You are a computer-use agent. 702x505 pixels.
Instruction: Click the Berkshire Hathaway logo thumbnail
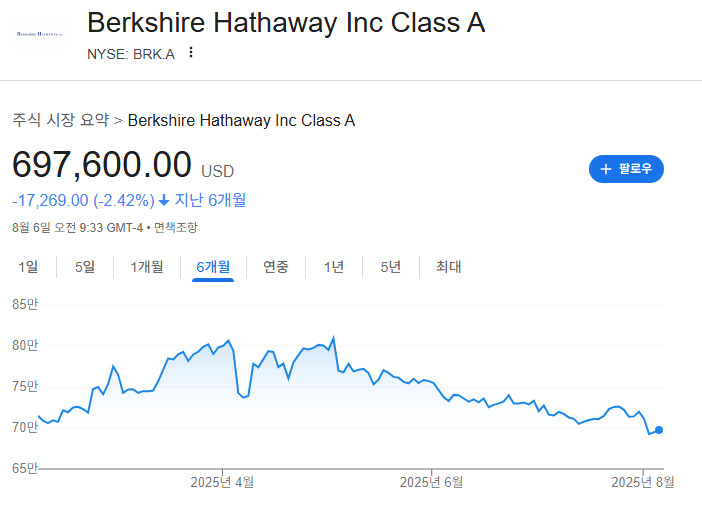coord(40,34)
